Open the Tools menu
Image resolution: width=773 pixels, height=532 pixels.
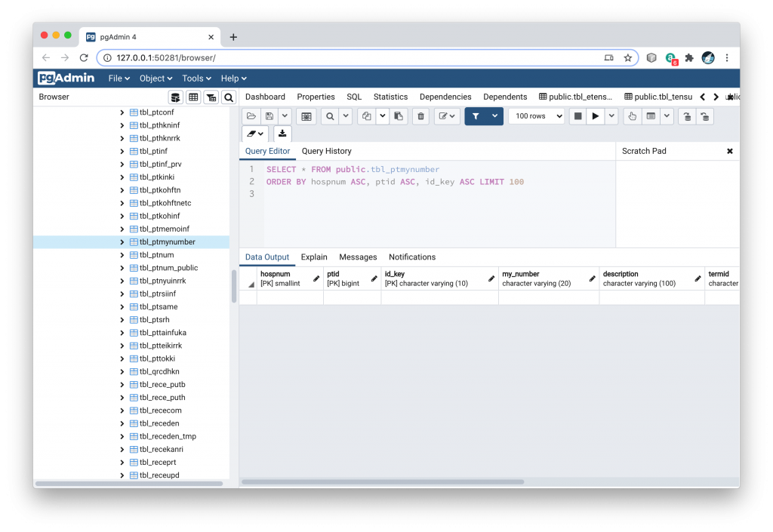pyautogui.click(x=198, y=78)
